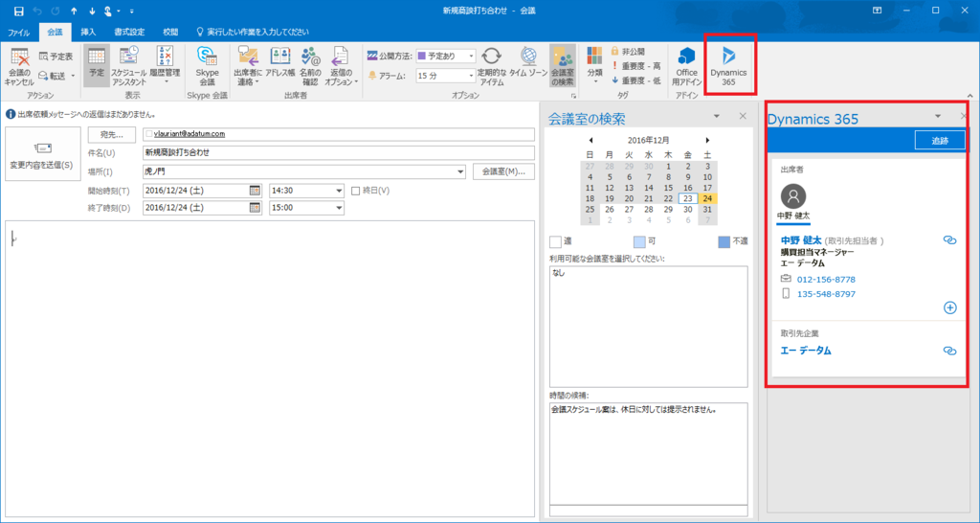
Task: Open Scheduling Assistant (スケジュールアシスタント)
Action: (129, 66)
